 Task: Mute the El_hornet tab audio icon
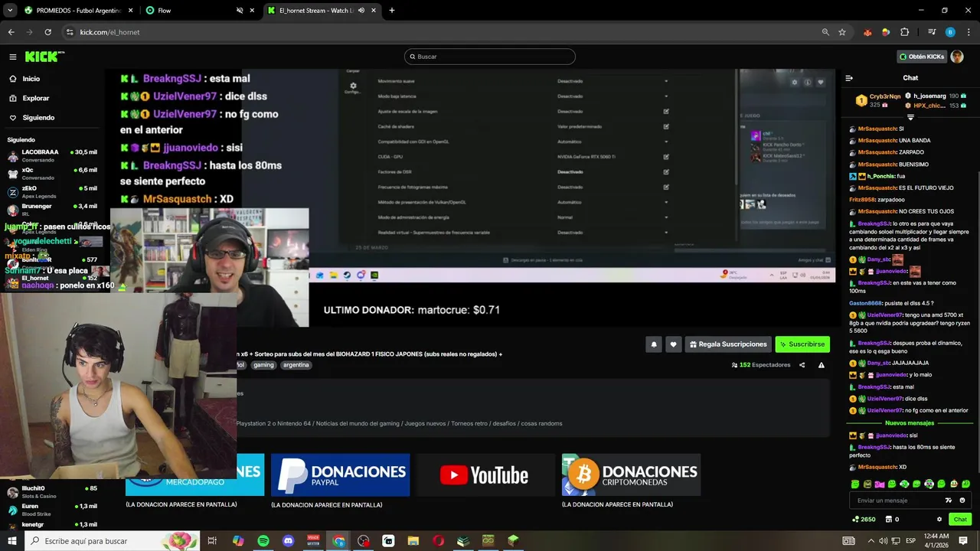361,11
